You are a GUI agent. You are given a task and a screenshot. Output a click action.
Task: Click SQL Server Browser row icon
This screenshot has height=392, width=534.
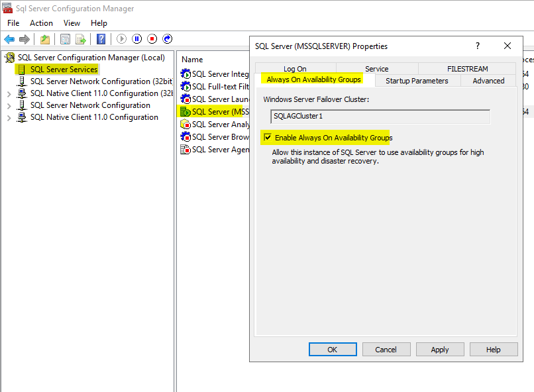click(x=186, y=137)
